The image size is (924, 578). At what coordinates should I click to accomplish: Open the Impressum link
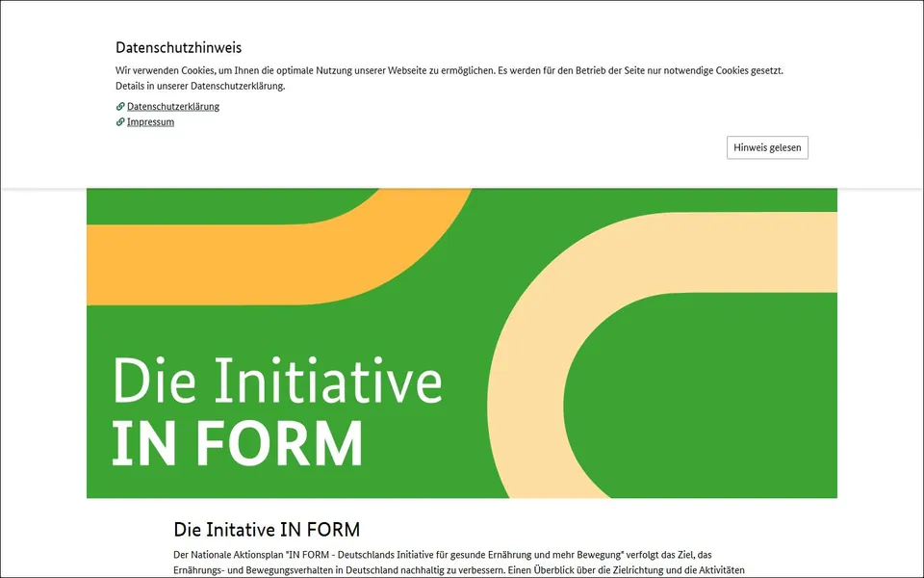(150, 121)
